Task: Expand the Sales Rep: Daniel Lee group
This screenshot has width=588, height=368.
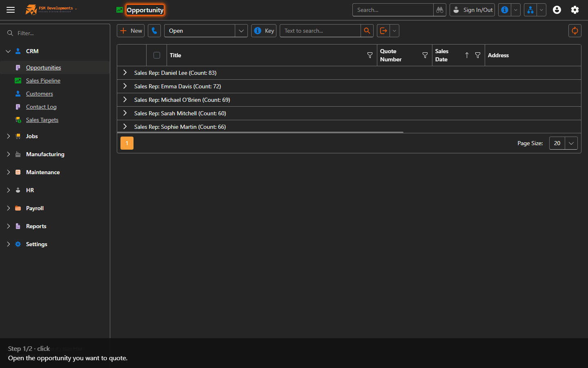Action: coord(125,73)
